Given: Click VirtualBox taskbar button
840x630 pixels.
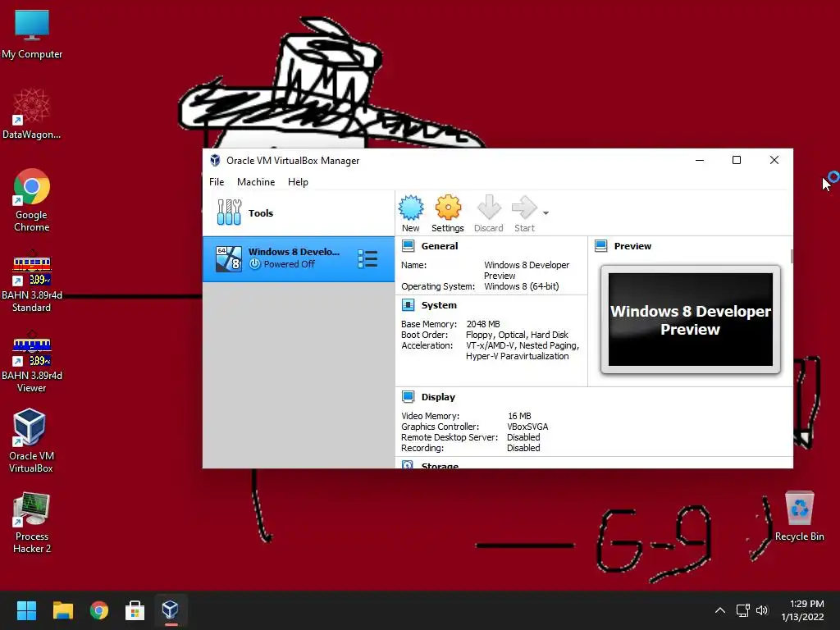Looking at the screenshot, I should point(171,610).
